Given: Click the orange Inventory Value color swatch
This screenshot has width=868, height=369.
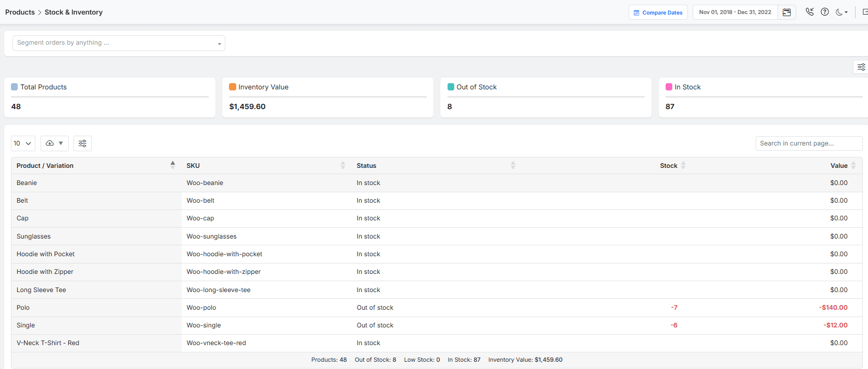Looking at the screenshot, I should 233,87.
